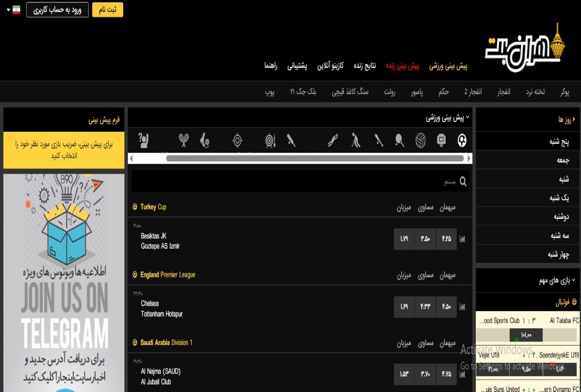The width and height of the screenshot is (581, 392).
Task: Select the referee question mark icon
Action: (x=144, y=141)
